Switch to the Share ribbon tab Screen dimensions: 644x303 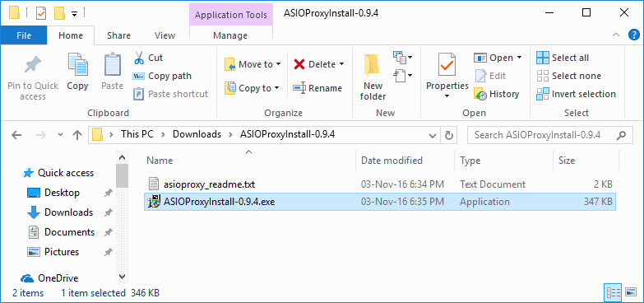click(118, 35)
